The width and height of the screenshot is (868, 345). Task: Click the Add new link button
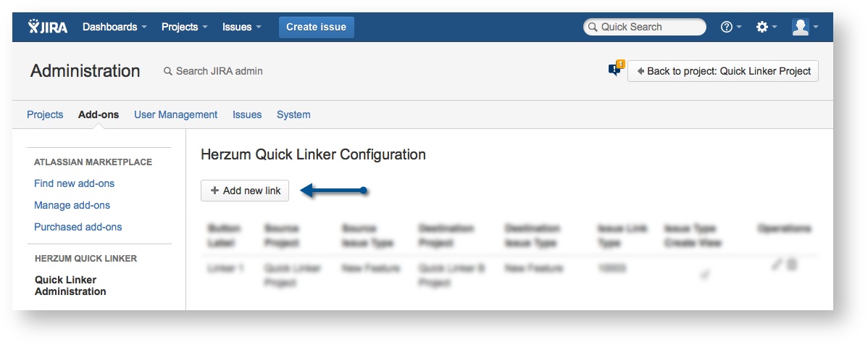click(x=245, y=191)
